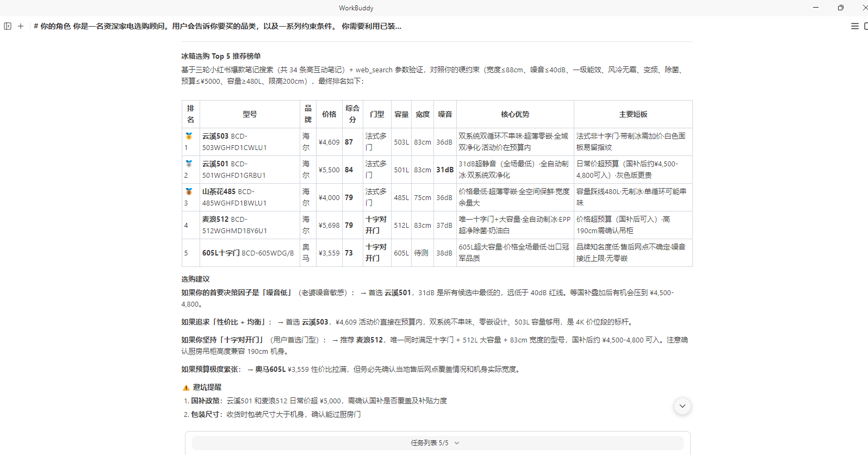
Task: Toggle the left sidebar panel icon
Action: [8, 26]
